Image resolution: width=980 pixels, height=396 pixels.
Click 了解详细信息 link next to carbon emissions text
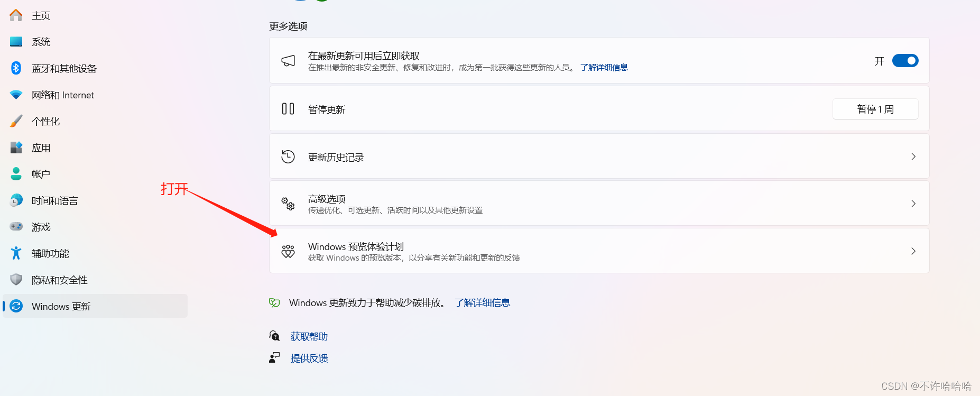pos(483,302)
